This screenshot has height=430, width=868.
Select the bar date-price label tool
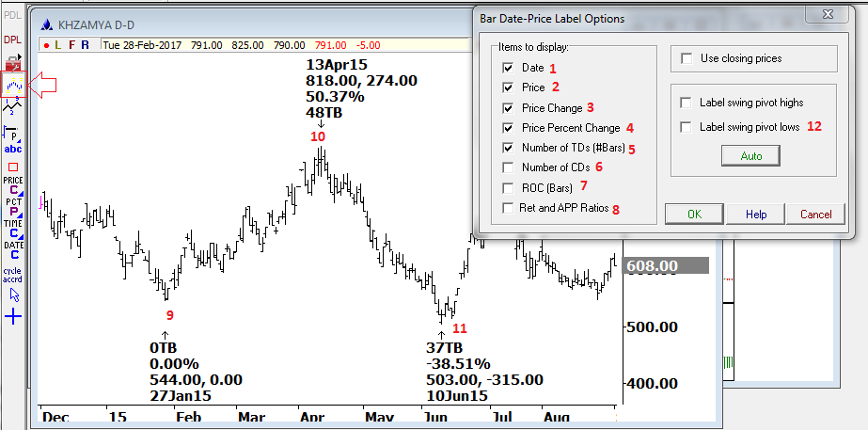(x=13, y=85)
